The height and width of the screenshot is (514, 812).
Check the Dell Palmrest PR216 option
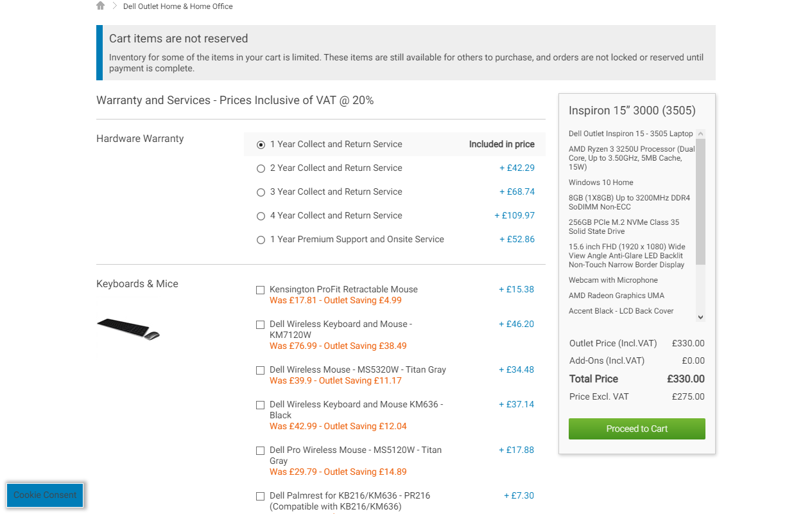point(260,496)
